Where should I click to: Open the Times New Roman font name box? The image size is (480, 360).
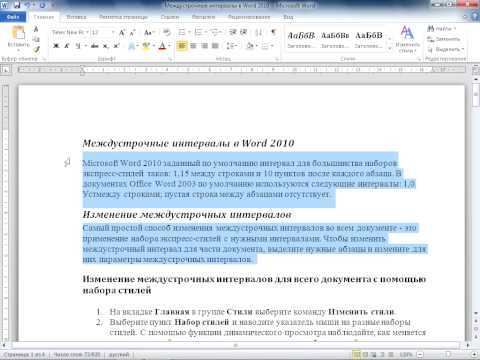pyautogui.click(x=70, y=32)
